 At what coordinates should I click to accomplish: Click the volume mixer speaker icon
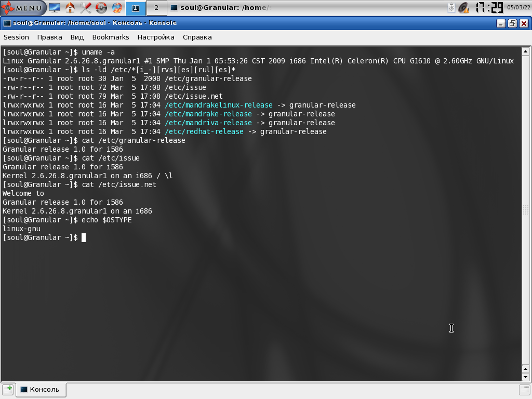(464, 7)
